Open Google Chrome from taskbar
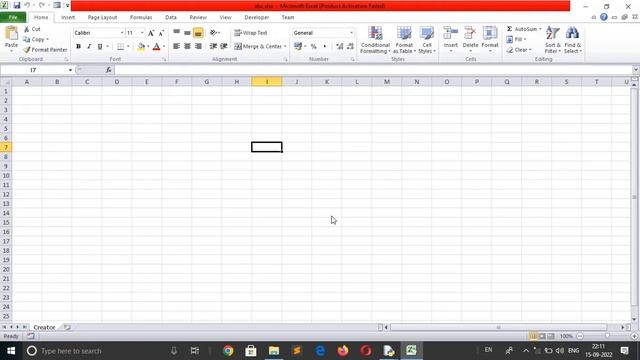 click(228, 351)
